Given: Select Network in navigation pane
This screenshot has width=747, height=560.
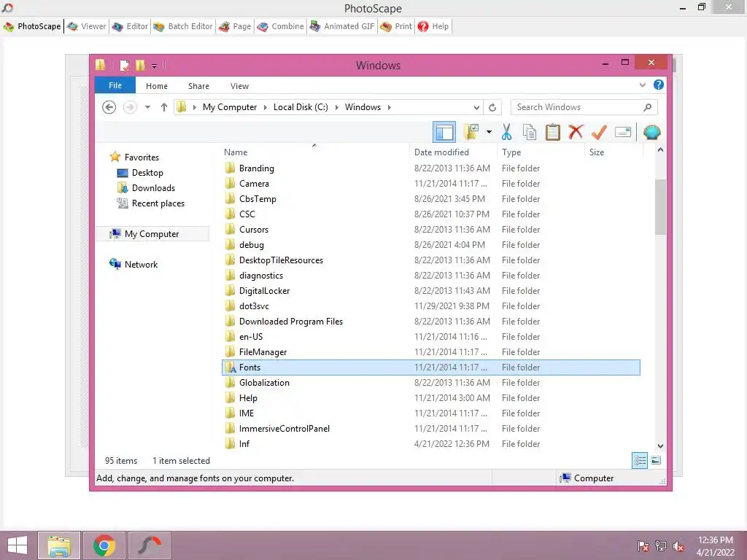Looking at the screenshot, I should click(x=141, y=264).
